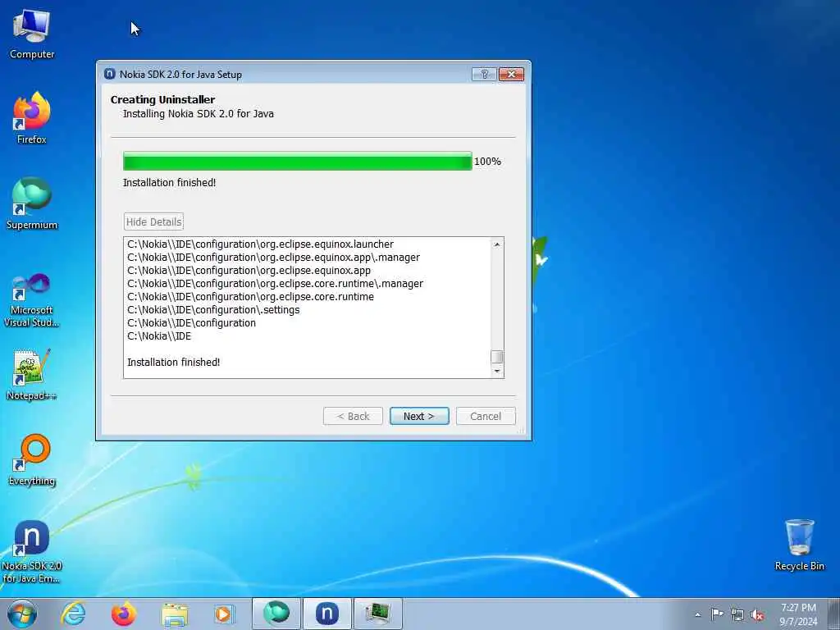840x630 pixels.
Task: Show hidden system tray icons
Action: 697,614
